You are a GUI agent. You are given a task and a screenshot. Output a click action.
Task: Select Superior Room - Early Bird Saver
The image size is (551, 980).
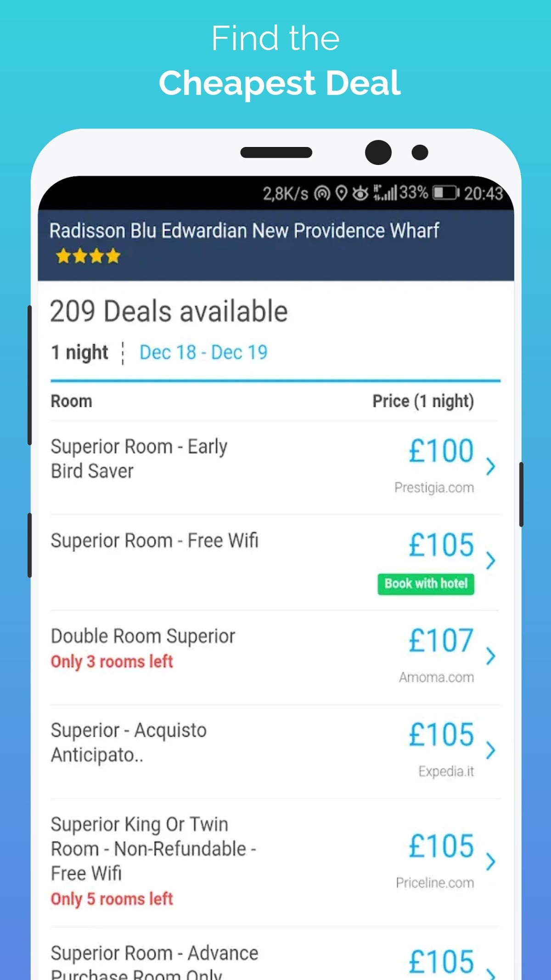click(139, 459)
